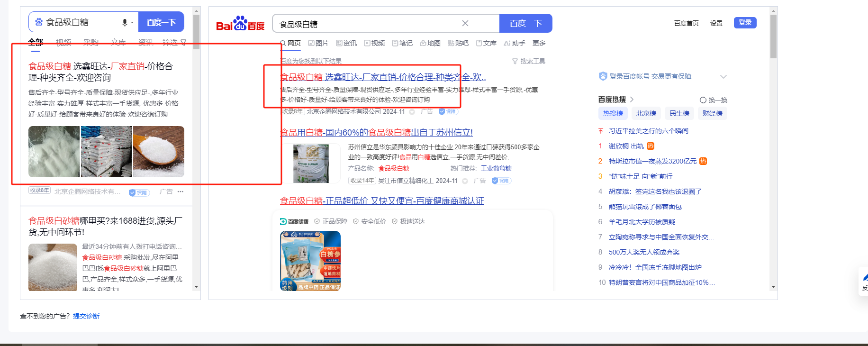Viewport: 868px width, 346px height.
Task: Open the stacked sugar bags image in mobile ad
Action: pos(106,152)
